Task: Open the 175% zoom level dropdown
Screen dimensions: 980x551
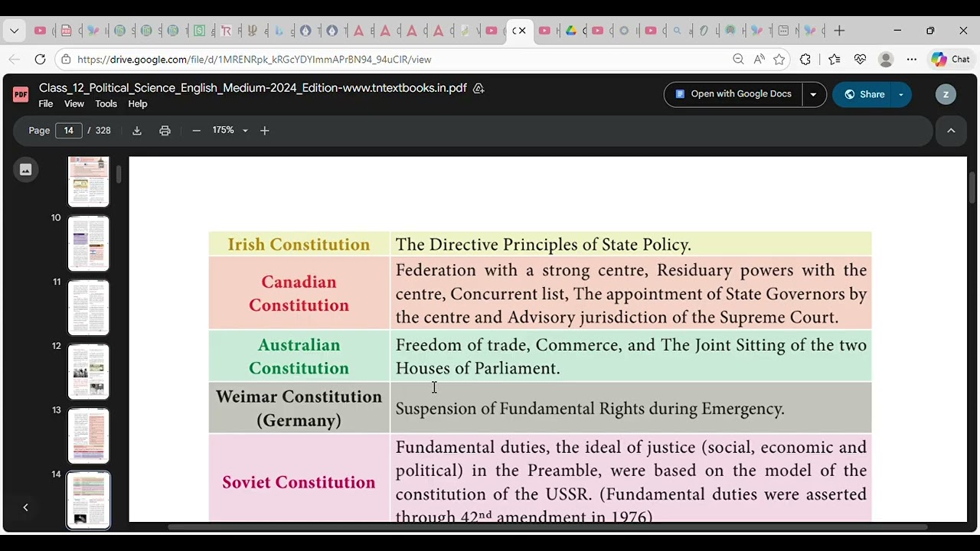Action: pos(230,131)
